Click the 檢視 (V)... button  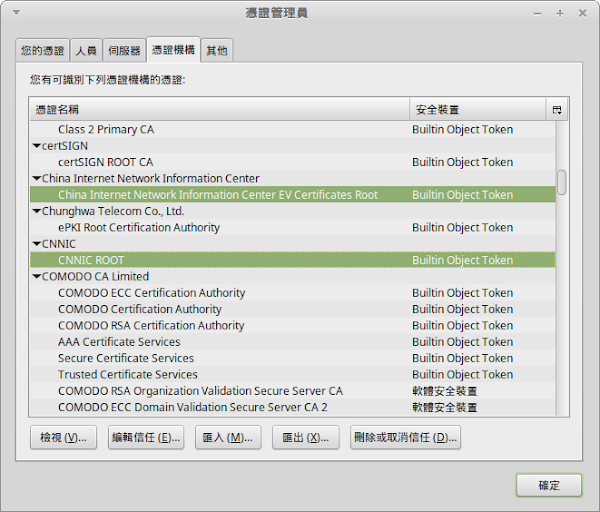point(64,437)
